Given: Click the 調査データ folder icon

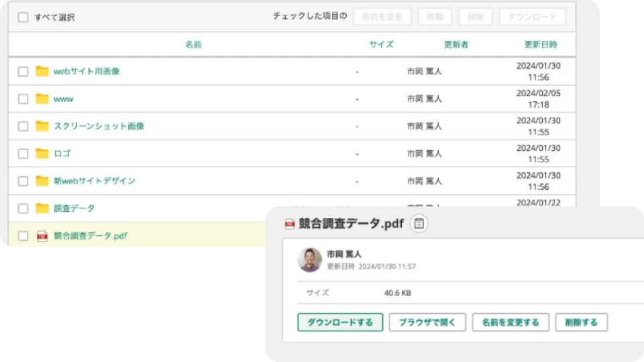Looking at the screenshot, I should coord(42,208).
